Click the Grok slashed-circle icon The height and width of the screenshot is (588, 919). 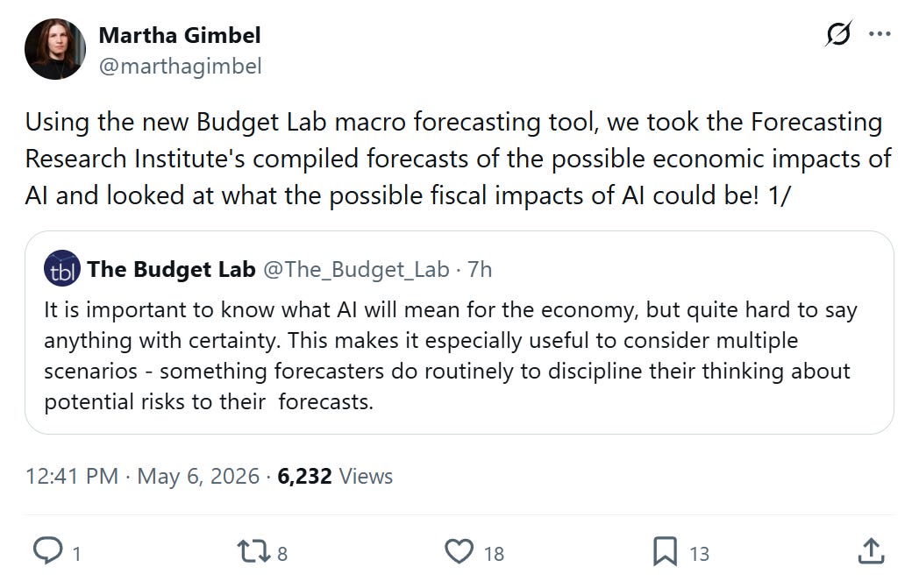pyautogui.click(x=838, y=33)
